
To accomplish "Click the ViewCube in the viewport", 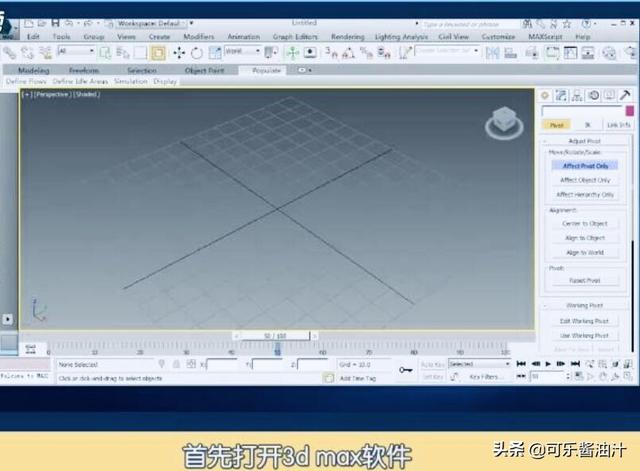I will pos(504,123).
